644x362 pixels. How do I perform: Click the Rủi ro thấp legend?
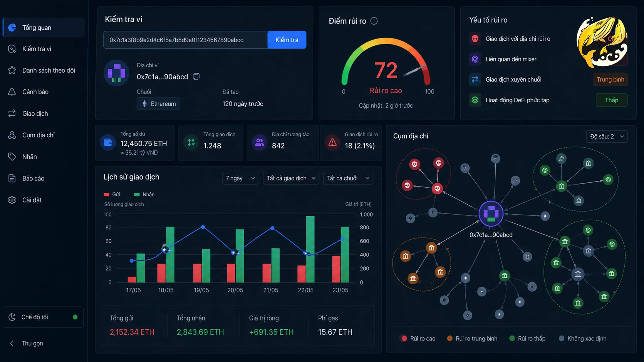pyautogui.click(x=527, y=339)
